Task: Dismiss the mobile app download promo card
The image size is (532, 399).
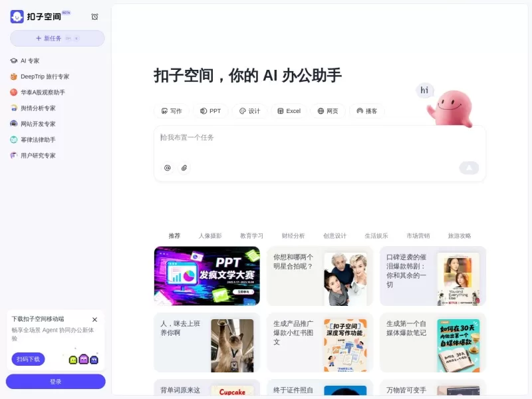Action: (94, 319)
